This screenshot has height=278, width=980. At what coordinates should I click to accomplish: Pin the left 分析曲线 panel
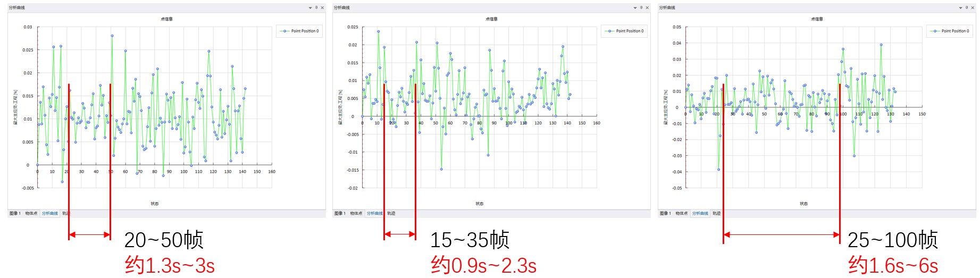316,8
